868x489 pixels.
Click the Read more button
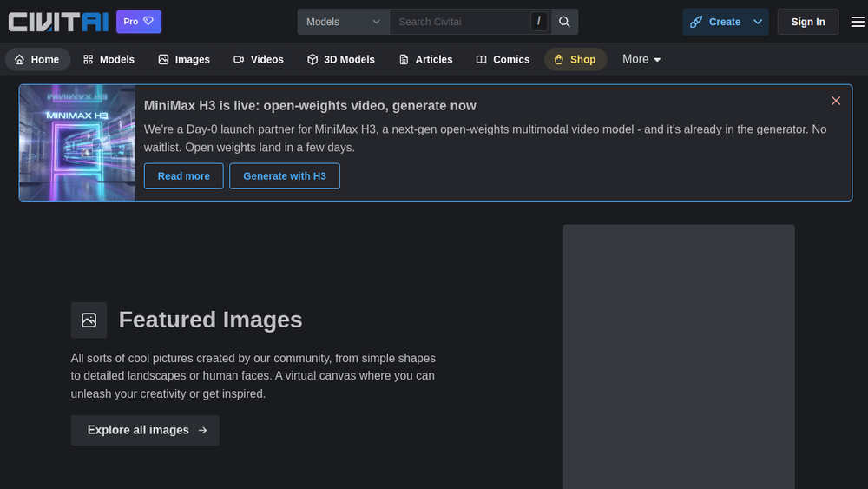pyautogui.click(x=184, y=176)
